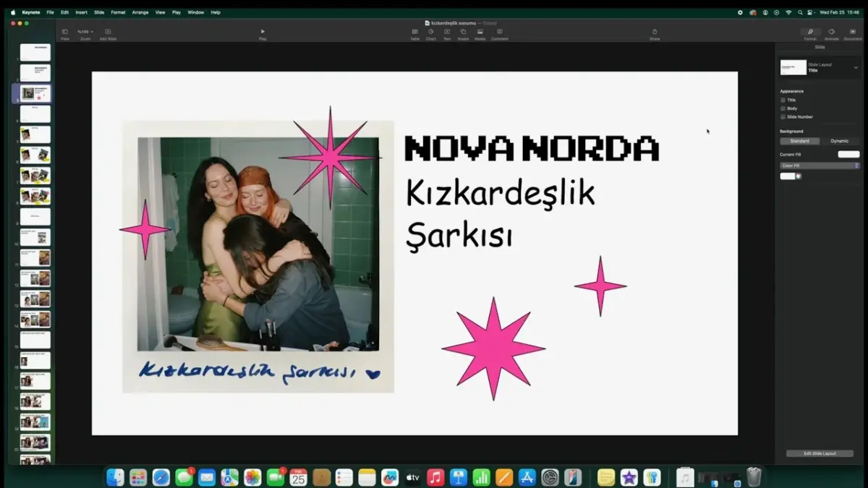Enable the Body checkbox

(782, 108)
